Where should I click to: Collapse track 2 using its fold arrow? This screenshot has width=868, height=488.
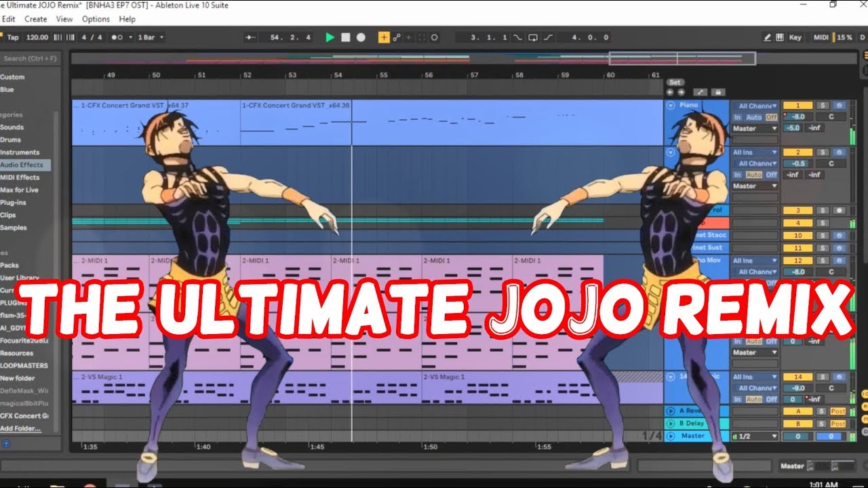click(x=671, y=152)
